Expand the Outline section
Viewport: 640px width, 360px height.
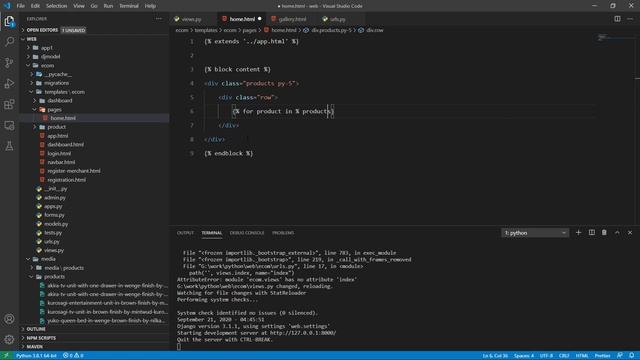95,329
